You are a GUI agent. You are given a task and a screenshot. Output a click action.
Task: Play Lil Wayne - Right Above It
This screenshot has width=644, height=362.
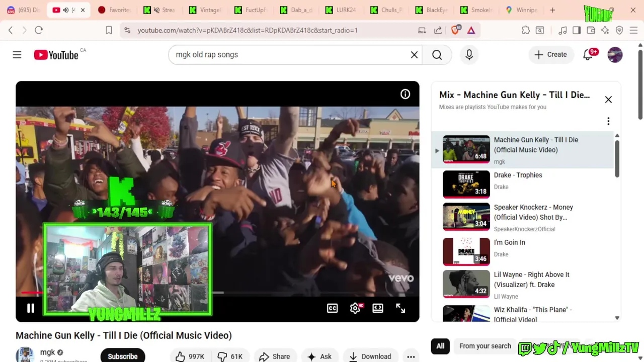[x=523, y=285]
